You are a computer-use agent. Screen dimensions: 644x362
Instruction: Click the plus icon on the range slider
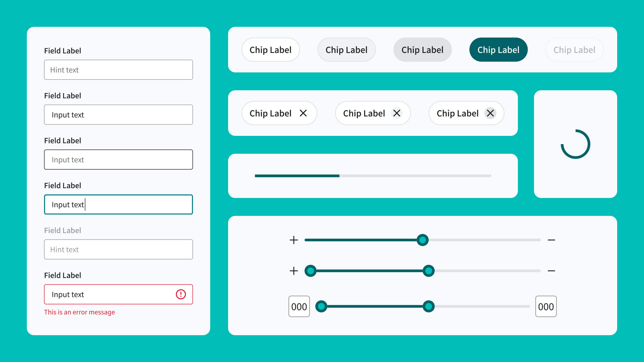click(294, 271)
